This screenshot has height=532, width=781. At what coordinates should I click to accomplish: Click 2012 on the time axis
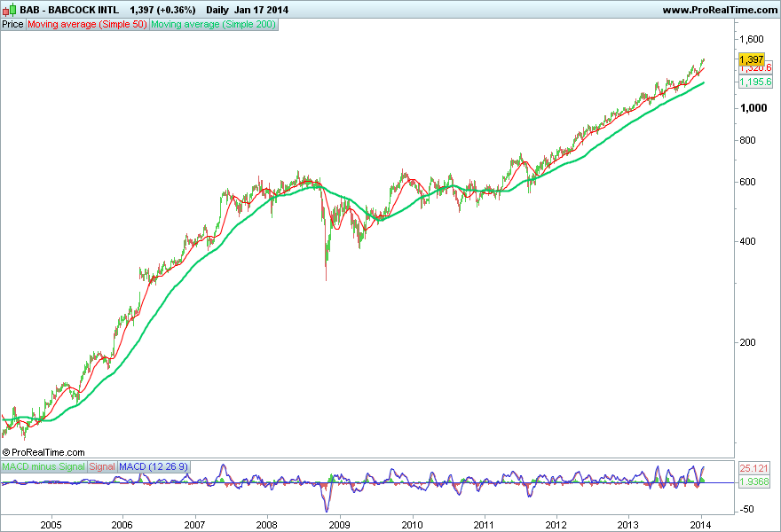[x=556, y=525]
